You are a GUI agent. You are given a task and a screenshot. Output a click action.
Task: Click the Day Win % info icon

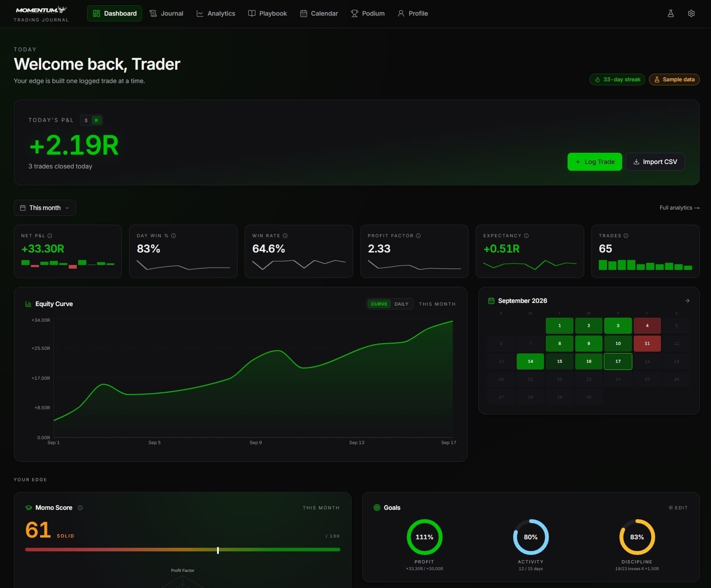(174, 235)
